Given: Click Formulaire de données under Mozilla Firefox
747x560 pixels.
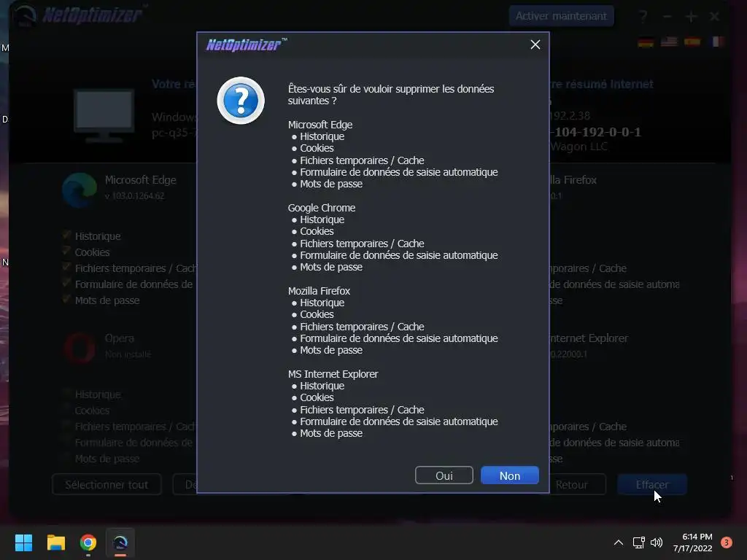Looking at the screenshot, I should point(399,338).
